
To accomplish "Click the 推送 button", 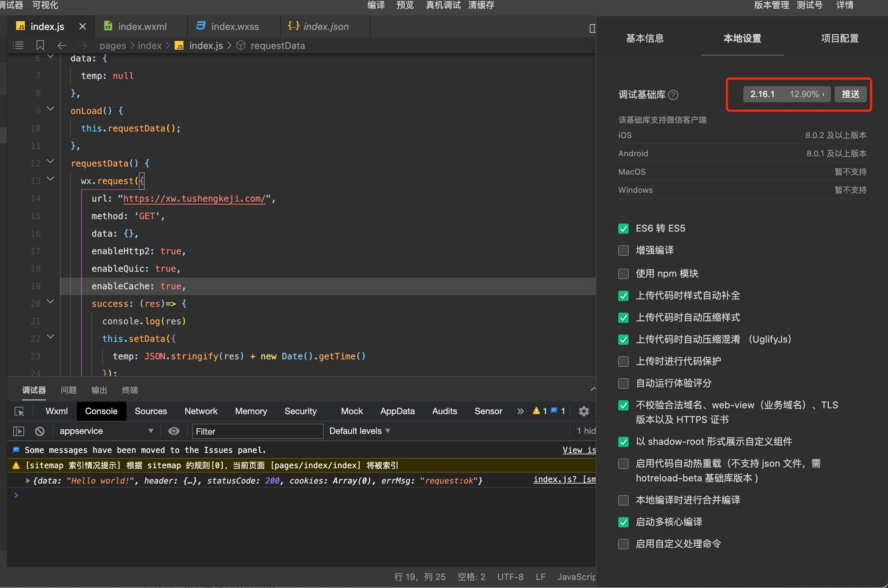I will pos(850,94).
